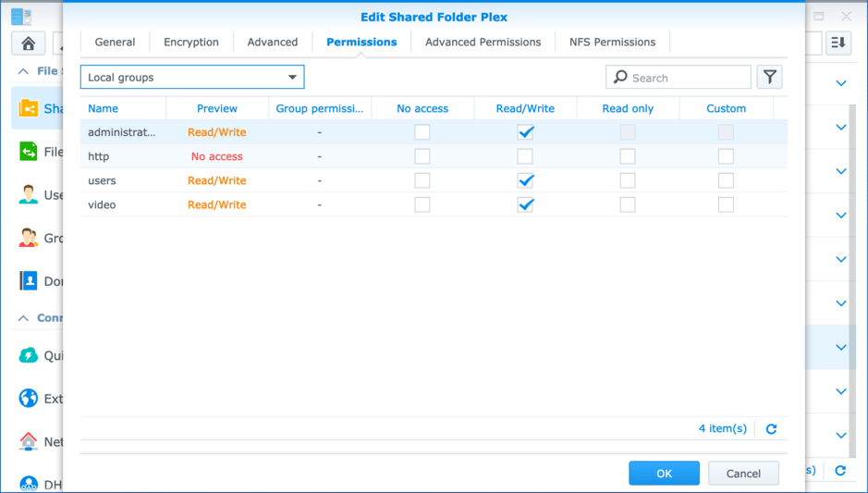Open Control Panel home icon
Viewport: 868px width, 493px height.
click(x=29, y=43)
